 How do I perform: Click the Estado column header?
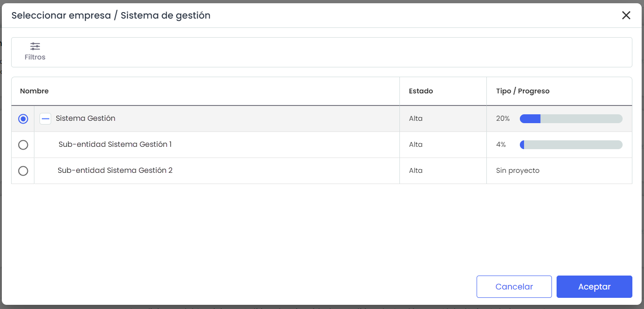coord(421,91)
